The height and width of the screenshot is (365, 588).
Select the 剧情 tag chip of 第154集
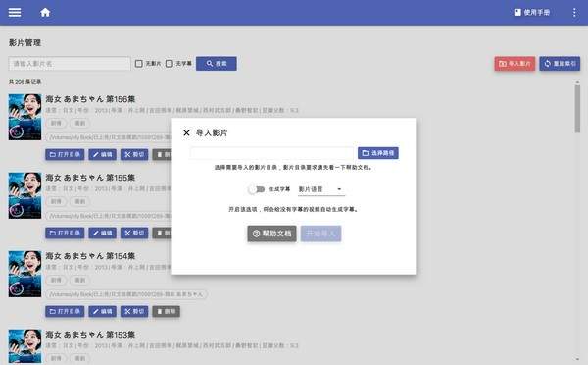[56, 281]
